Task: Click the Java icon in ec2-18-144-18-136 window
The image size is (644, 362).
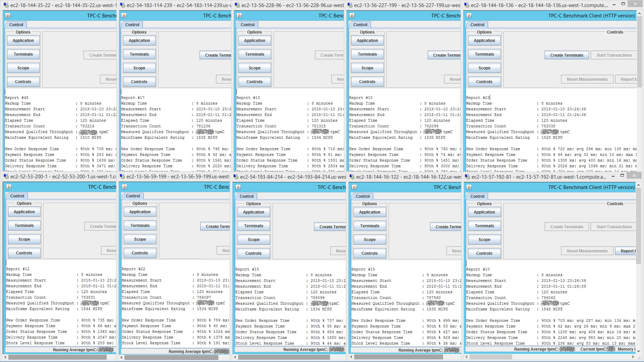Action: (x=469, y=16)
